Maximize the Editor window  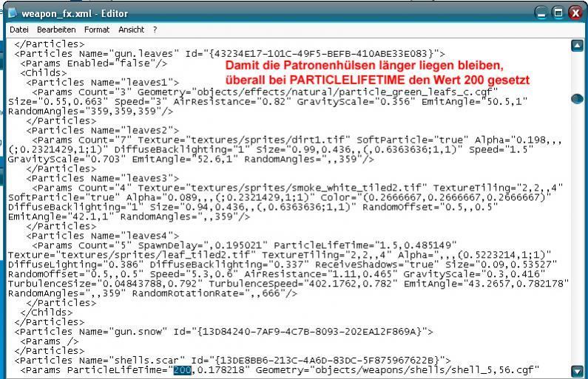[558, 13]
